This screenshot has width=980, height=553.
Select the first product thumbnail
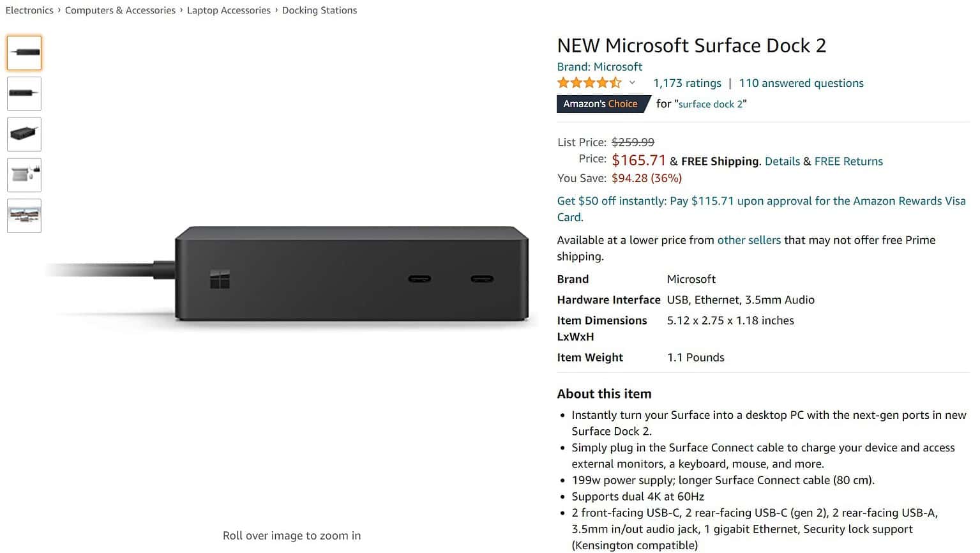click(24, 53)
